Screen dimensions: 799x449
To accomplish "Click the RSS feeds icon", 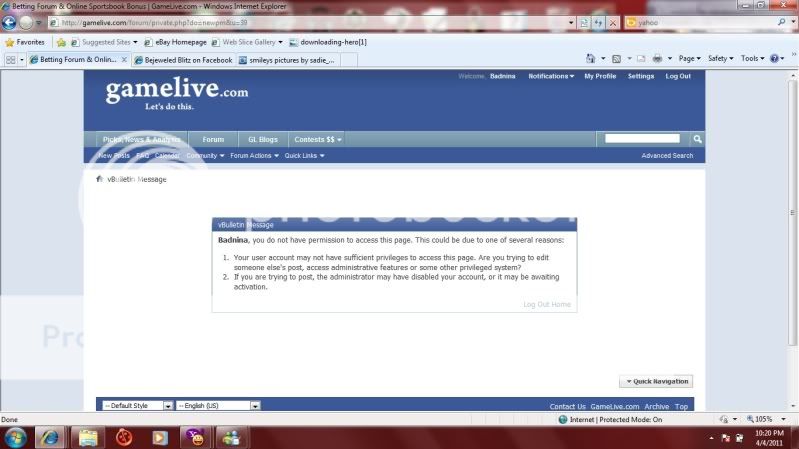I will (x=616, y=59).
